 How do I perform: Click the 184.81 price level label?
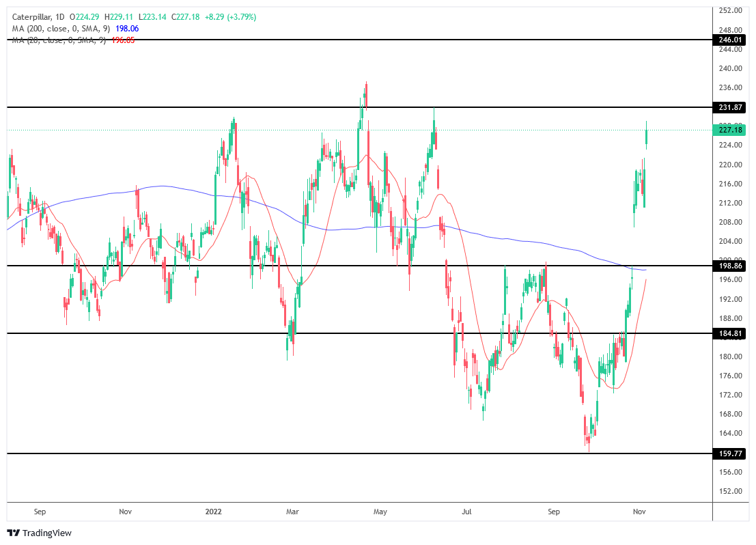[729, 333]
